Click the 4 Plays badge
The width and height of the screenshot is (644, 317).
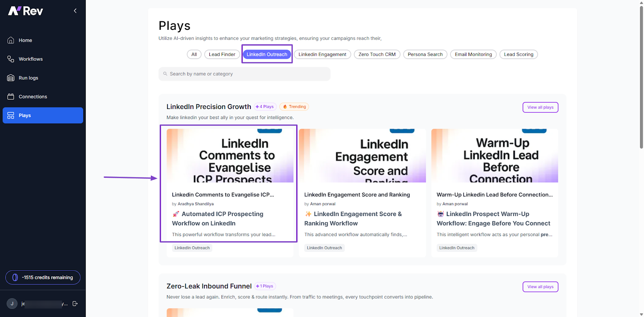click(265, 107)
